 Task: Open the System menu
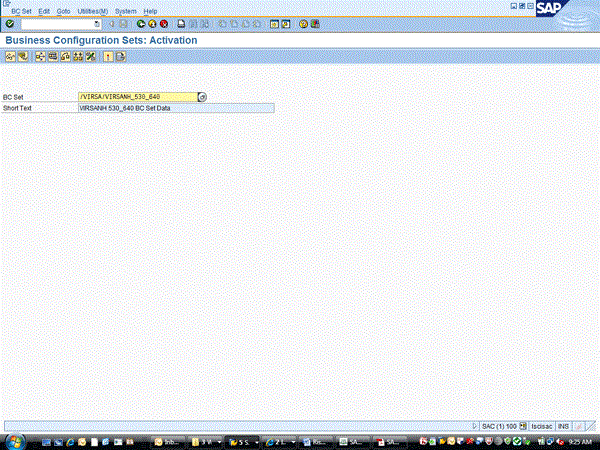pos(126,10)
